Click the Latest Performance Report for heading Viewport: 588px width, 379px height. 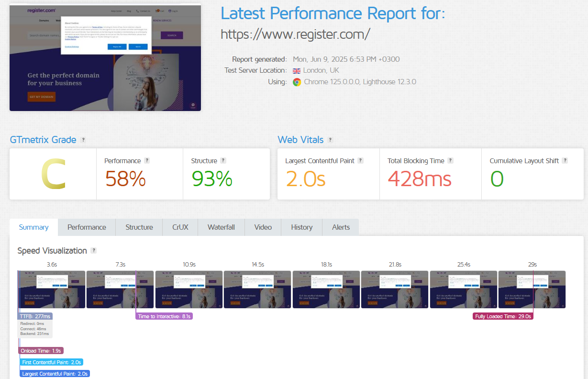coord(333,13)
